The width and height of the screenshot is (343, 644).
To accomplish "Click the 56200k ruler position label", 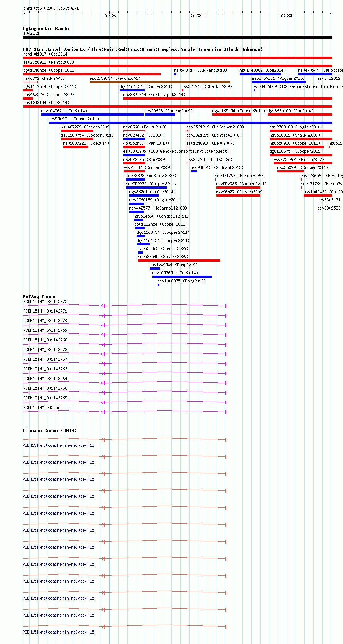I will coord(198,15).
